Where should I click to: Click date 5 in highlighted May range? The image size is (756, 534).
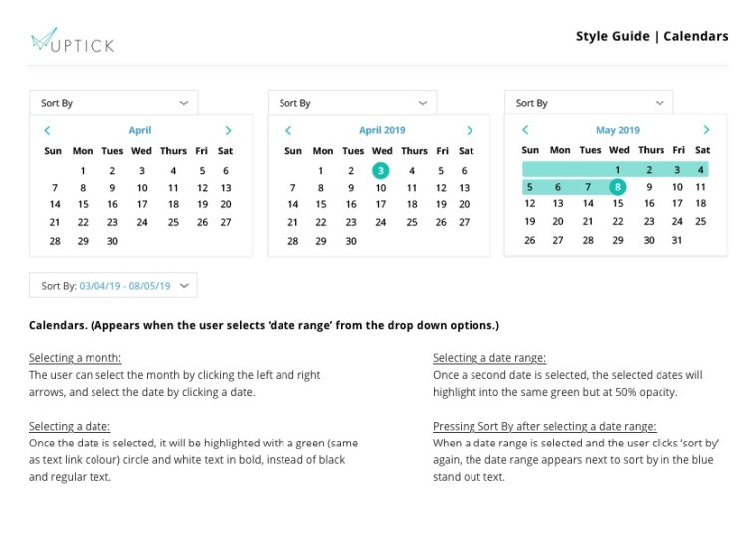click(530, 187)
